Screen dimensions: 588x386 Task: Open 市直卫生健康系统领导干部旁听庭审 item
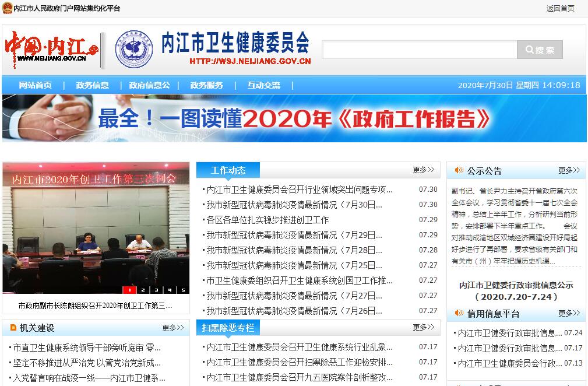(x=87, y=348)
